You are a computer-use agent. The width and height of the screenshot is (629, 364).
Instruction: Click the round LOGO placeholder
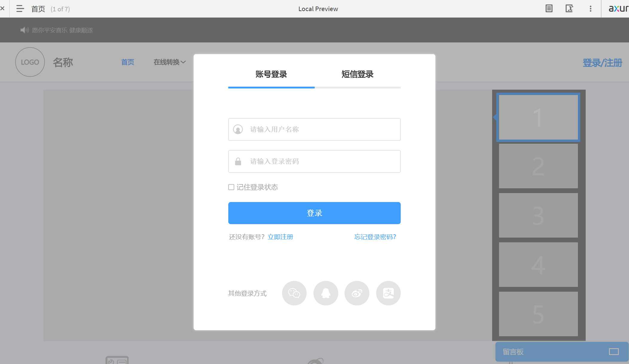[30, 62]
